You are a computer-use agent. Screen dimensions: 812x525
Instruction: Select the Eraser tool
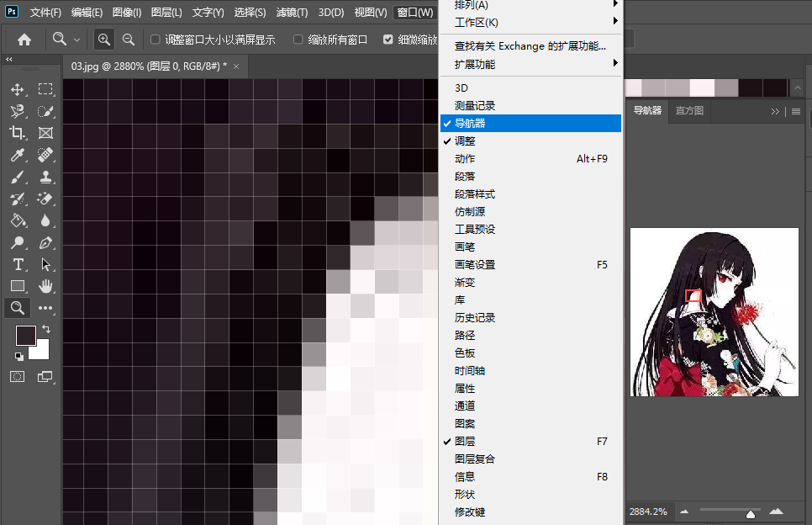tap(45, 199)
